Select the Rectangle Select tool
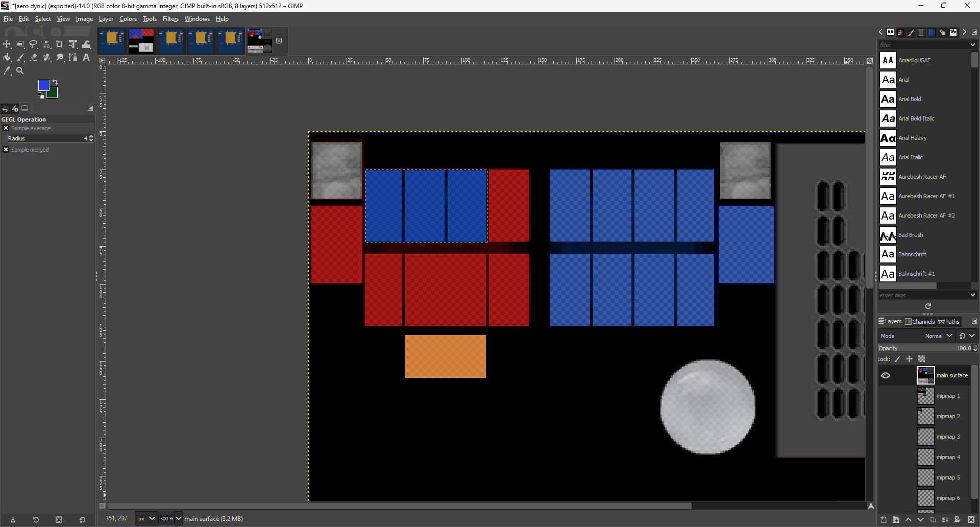Screen dimensions: 980x527 20,44
